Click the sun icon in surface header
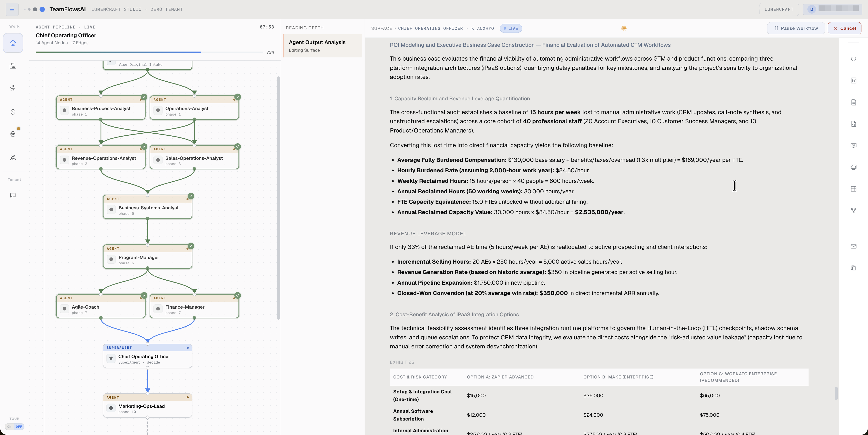 pos(624,28)
